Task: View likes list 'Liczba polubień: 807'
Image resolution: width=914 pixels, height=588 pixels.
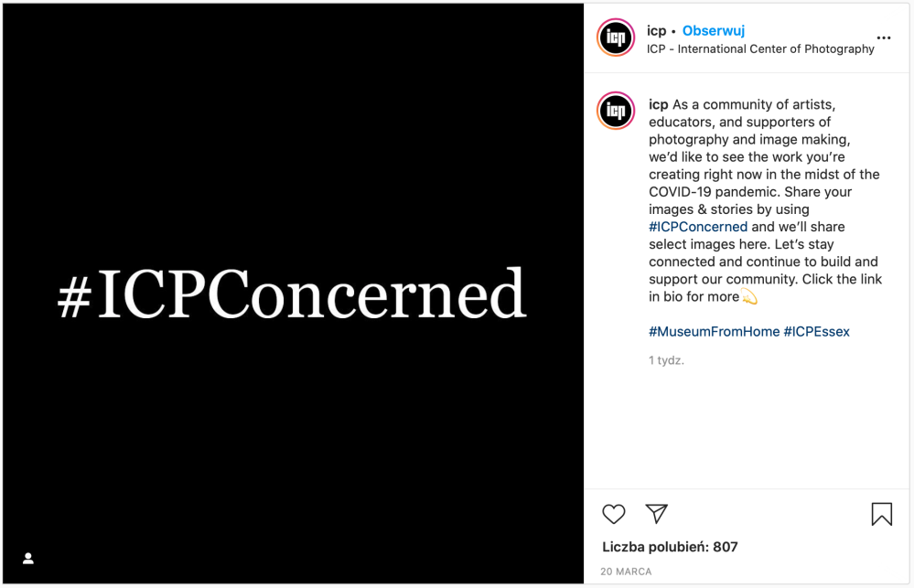Action: (x=670, y=547)
